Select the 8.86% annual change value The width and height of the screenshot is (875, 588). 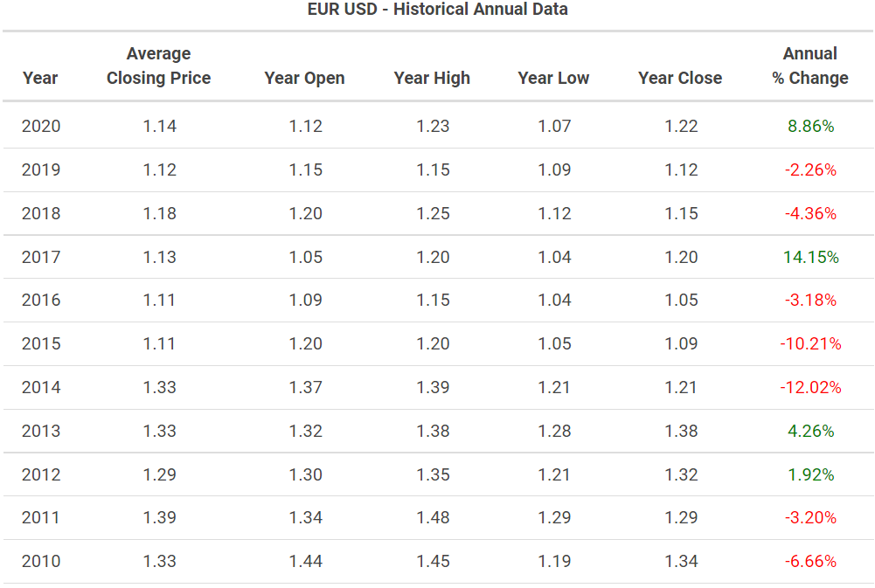[x=810, y=126]
